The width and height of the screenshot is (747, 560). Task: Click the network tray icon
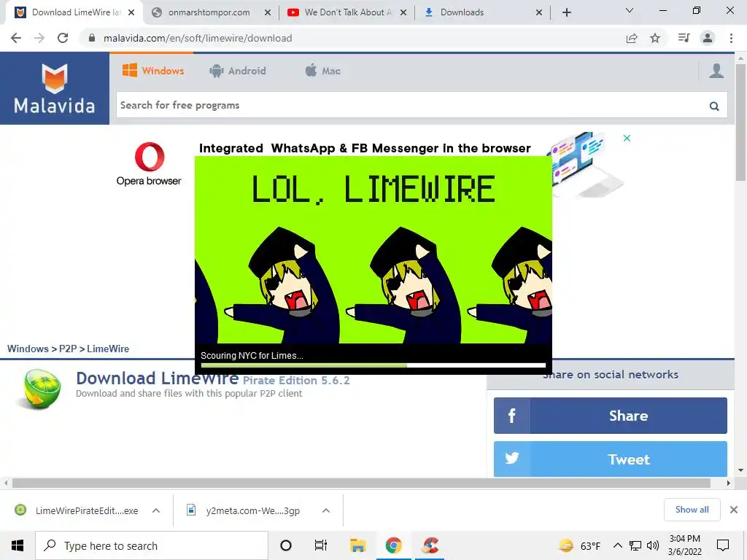coord(635,545)
